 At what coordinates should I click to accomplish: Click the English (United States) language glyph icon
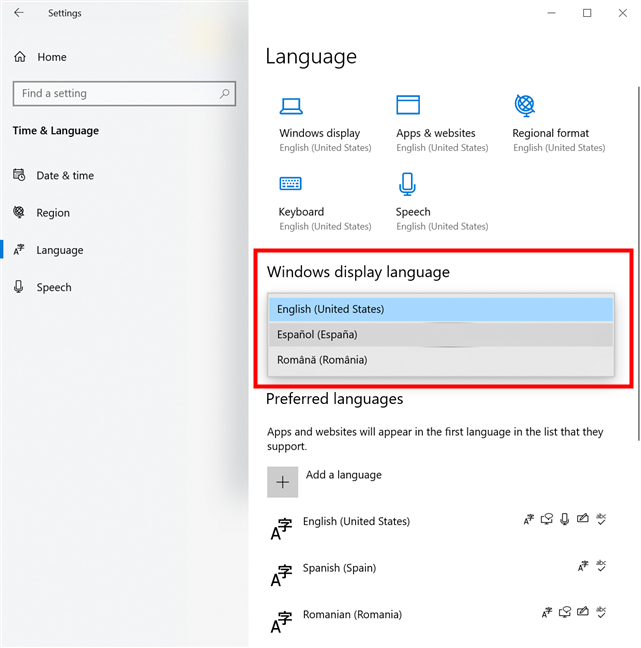[281, 529]
